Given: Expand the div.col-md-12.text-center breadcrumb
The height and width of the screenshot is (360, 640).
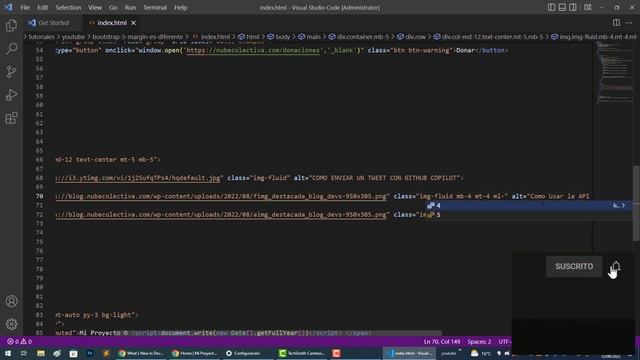Looking at the screenshot, I should click(489, 37).
